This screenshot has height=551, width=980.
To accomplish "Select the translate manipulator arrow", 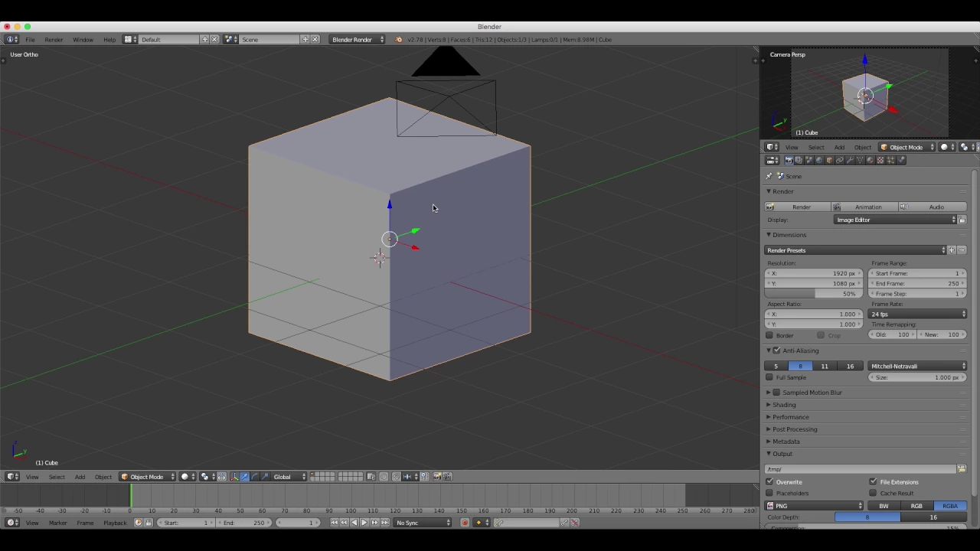I will click(x=243, y=477).
